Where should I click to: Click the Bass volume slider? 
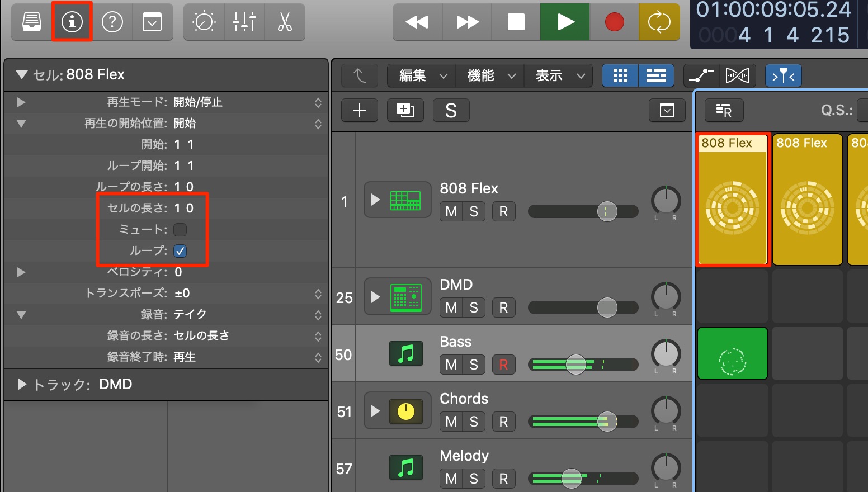[x=583, y=365]
